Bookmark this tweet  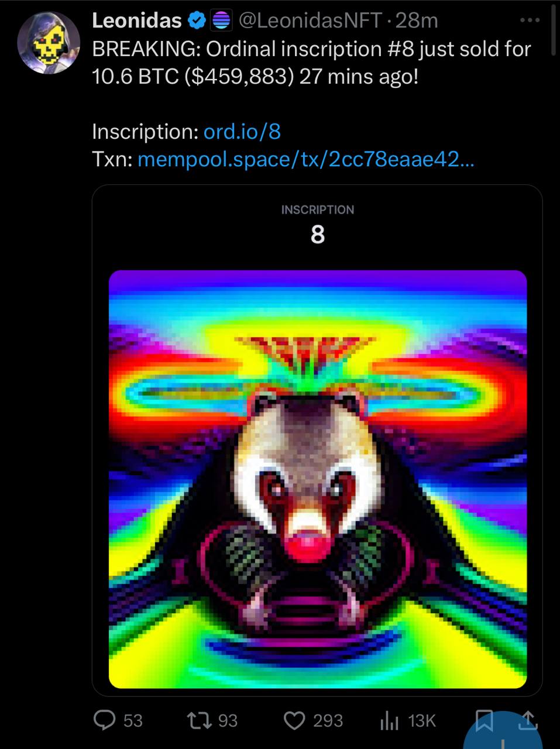coord(483,720)
